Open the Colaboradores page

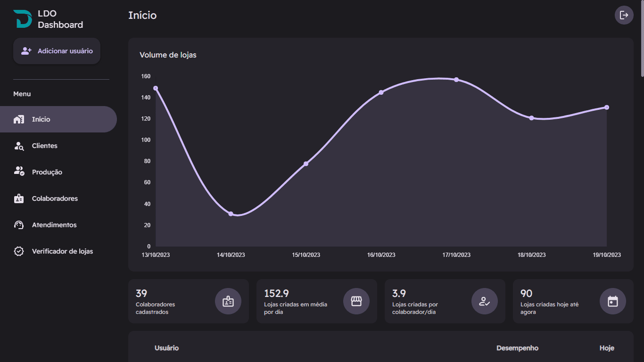[55, 198]
